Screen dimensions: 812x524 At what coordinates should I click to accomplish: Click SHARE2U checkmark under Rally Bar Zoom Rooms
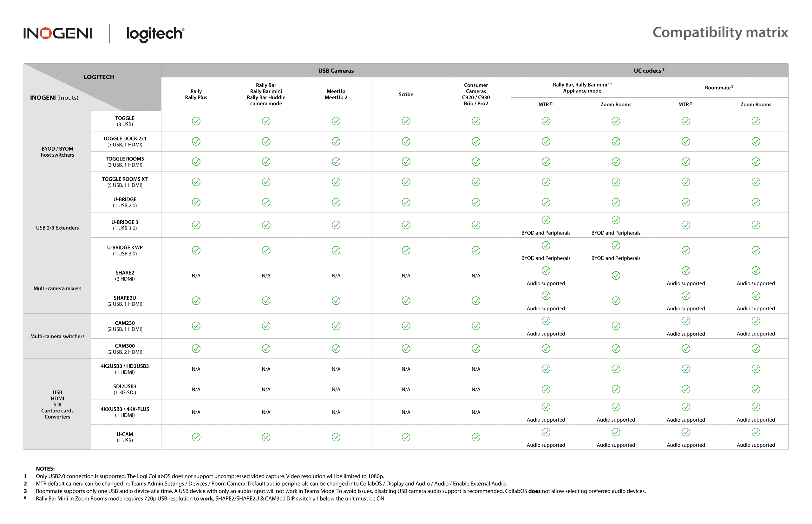pos(616,301)
